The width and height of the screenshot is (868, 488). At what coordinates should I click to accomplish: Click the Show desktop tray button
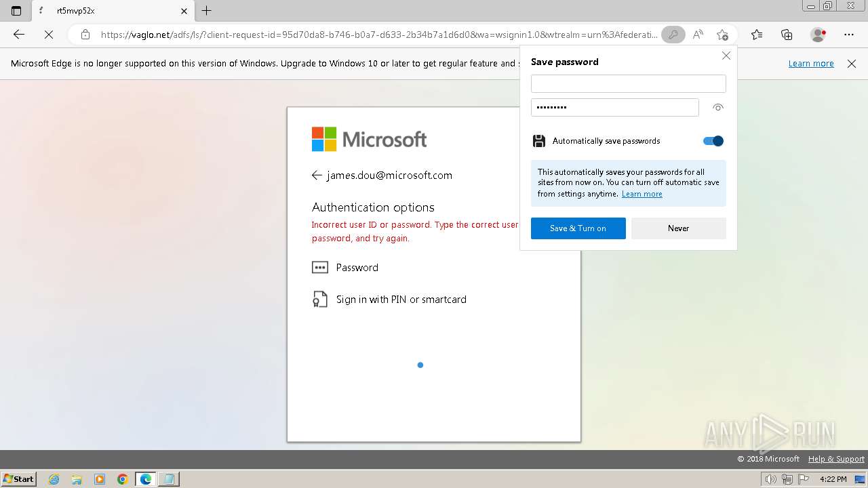coord(860,479)
